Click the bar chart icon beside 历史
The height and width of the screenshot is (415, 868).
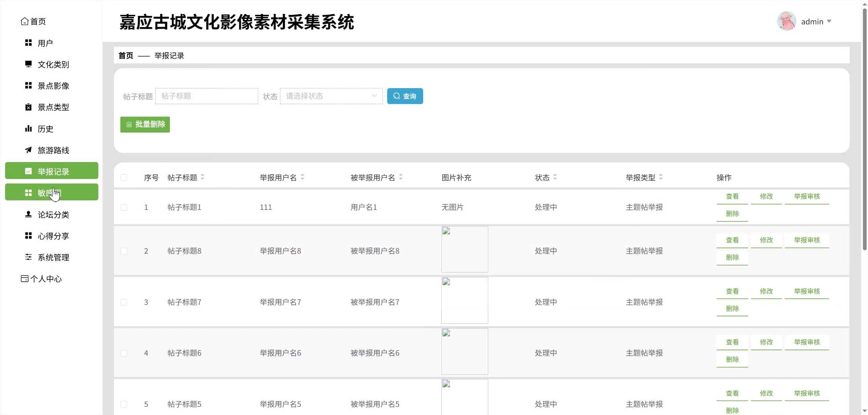click(x=28, y=129)
